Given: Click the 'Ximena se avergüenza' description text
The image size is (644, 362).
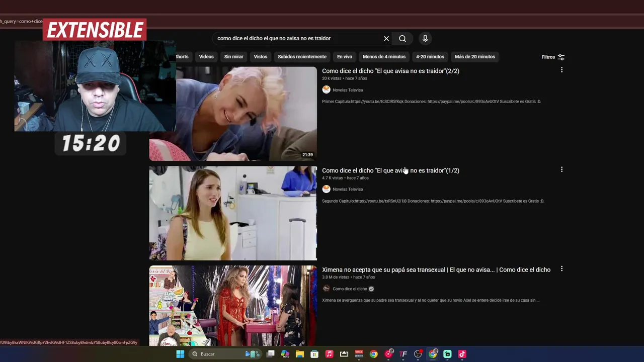Looking at the screenshot, I should tap(431, 301).
